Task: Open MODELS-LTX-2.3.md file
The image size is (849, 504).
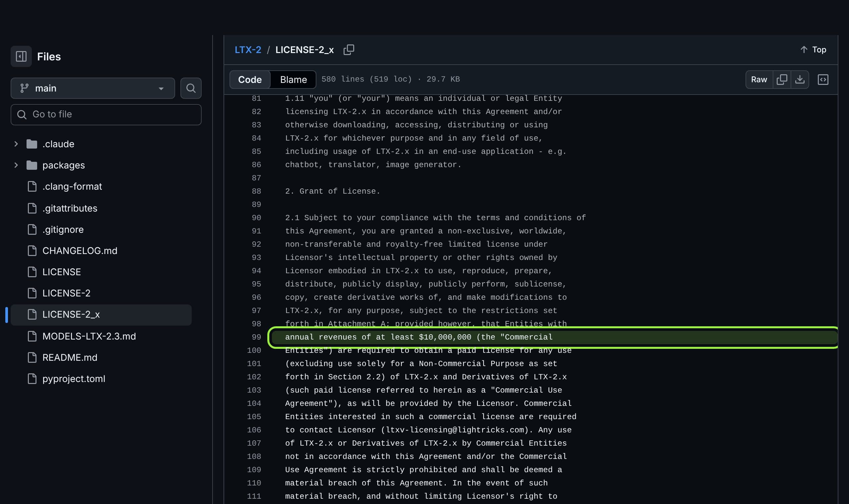Action: tap(89, 336)
